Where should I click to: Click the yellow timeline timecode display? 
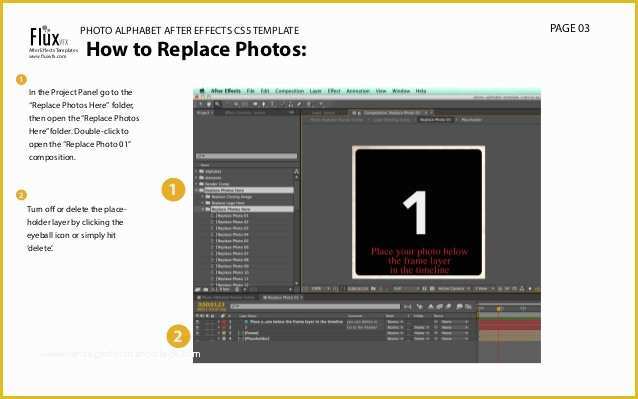coord(211,304)
